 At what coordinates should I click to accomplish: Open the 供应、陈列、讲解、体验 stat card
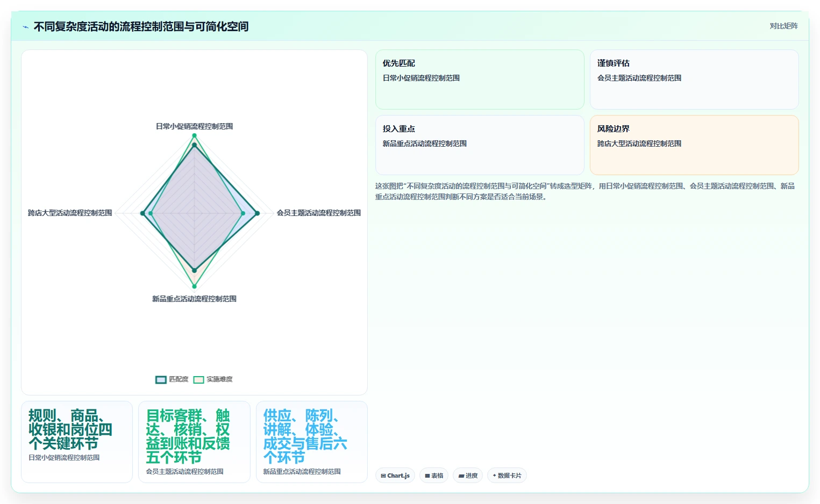click(312, 442)
